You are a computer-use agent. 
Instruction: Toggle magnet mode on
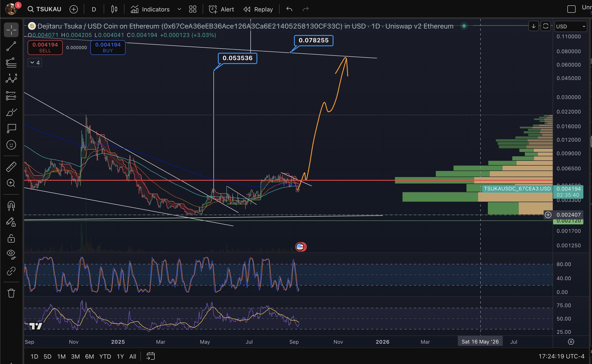[x=11, y=206]
